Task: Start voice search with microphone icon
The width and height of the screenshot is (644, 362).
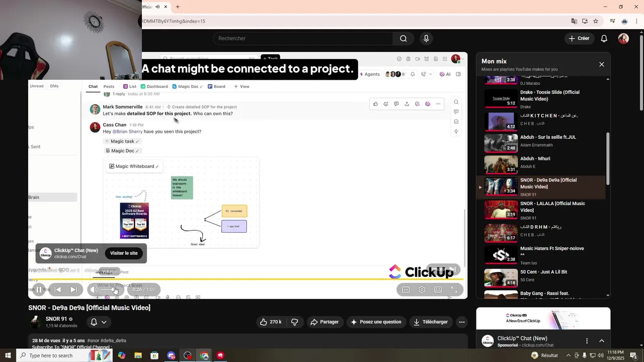Action: click(x=426, y=38)
